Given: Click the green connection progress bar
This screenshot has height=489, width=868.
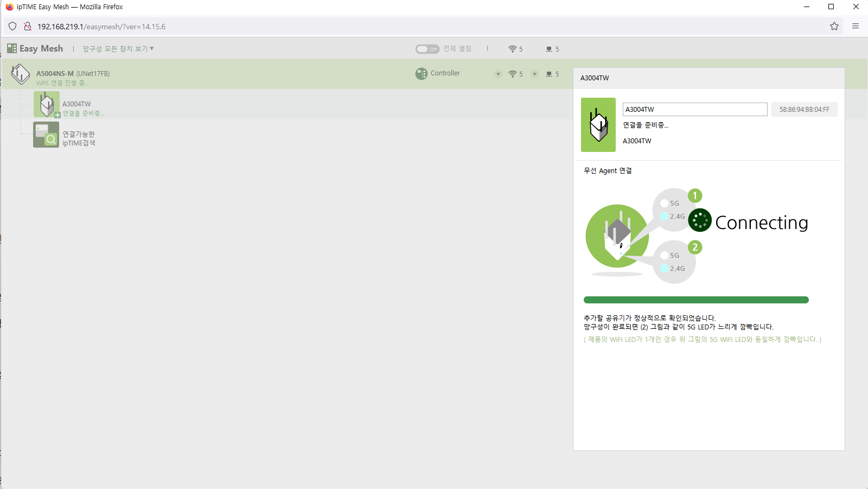Looking at the screenshot, I should (x=696, y=300).
